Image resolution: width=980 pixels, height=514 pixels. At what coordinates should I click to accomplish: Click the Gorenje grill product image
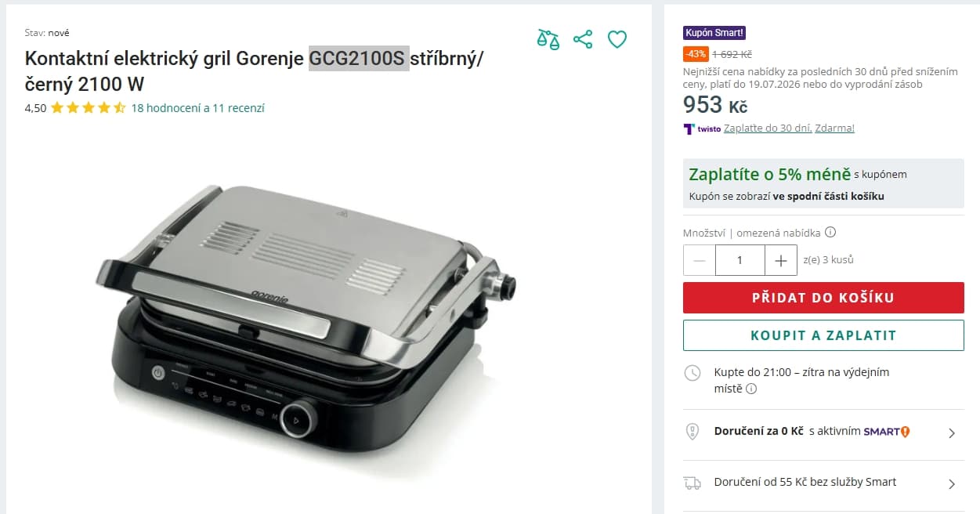point(306,321)
